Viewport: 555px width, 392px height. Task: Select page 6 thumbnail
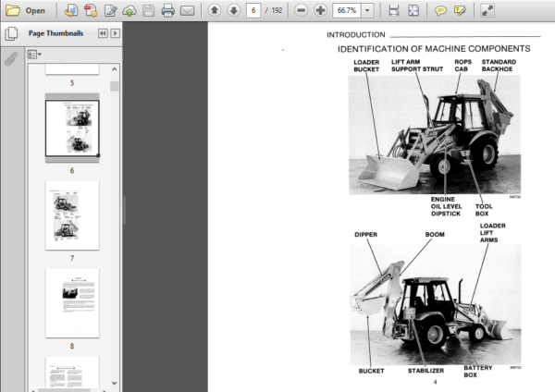pyautogui.click(x=72, y=129)
